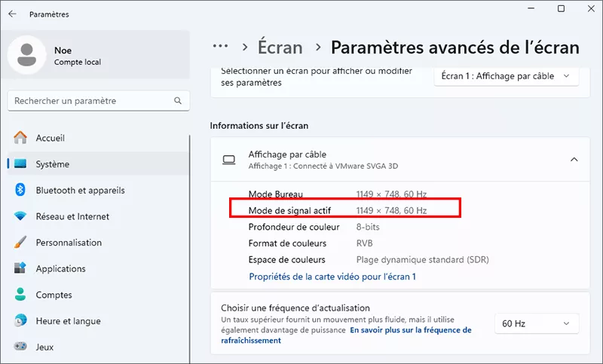Click the Système monitor icon
The width and height of the screenshot is (603, 364).
(x=20, y=164)
